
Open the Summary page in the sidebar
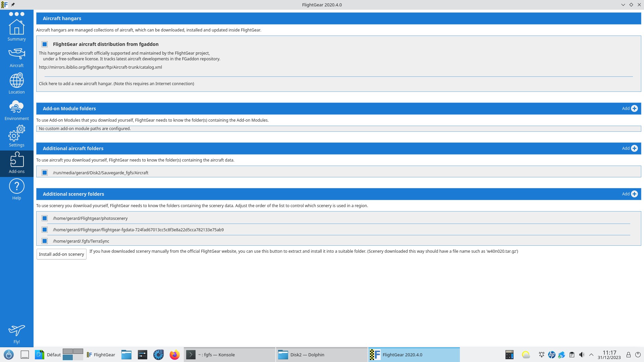16,30
